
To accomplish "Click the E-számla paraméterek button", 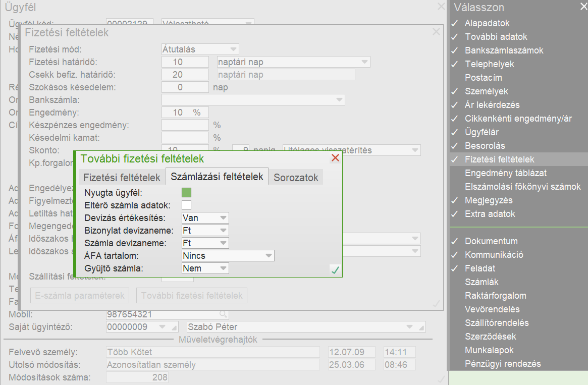I will (80, 296).
